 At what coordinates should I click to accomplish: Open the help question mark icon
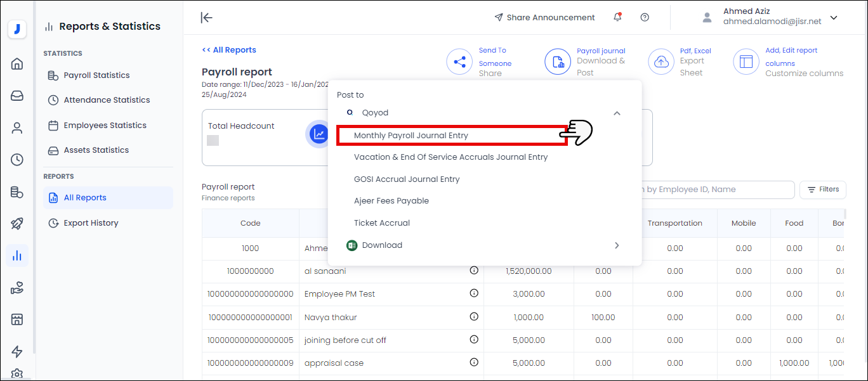click(x=645, y=18)
